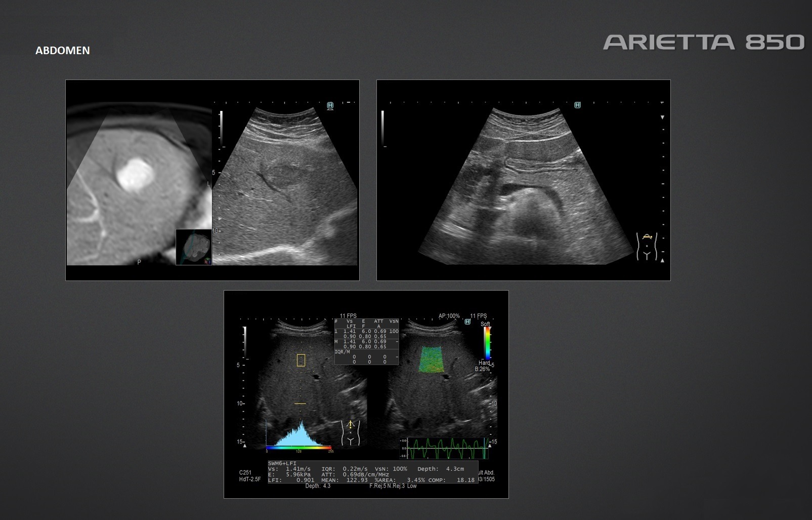Click the ATT: 0.69dB/cm/MHz measurement

[x=355, y=474]
